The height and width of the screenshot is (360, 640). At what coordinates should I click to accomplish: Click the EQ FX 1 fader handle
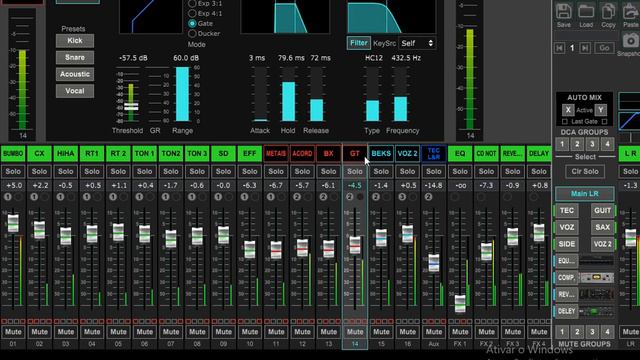[x=460, y=304]
